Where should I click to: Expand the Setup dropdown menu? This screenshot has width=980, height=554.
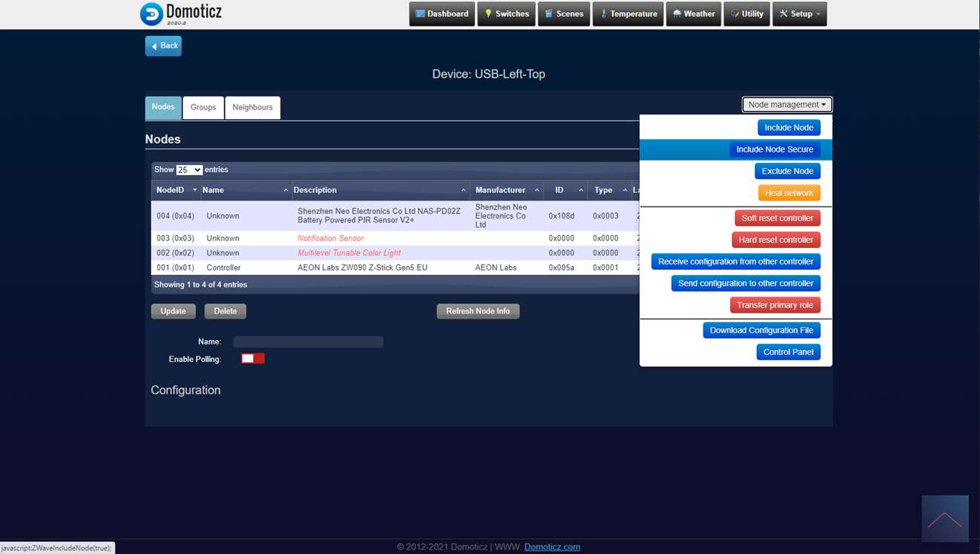click(x=799, y=14)
